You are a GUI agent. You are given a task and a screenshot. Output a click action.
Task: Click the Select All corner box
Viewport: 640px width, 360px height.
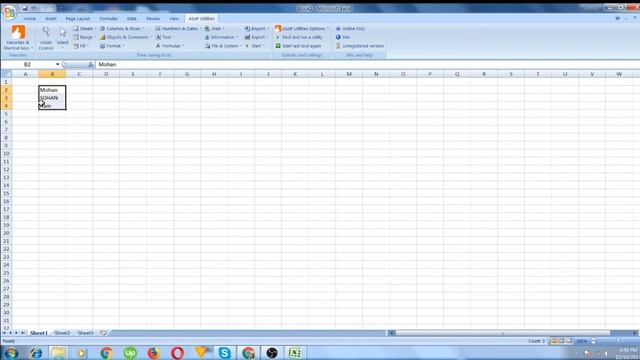click(x=6, y=74)
